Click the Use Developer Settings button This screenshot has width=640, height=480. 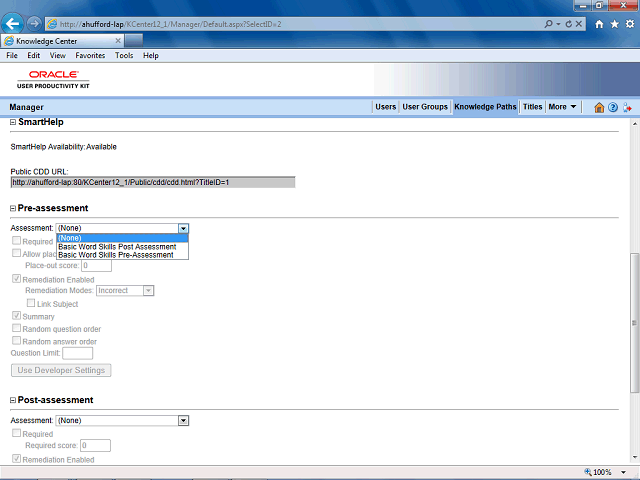(61, 370)
